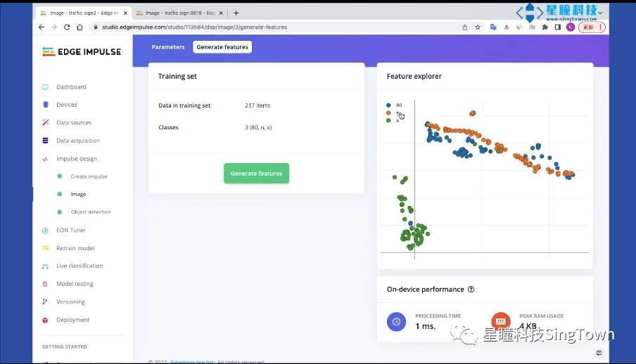
Task: Click the Edge Impulse logo
Action: coord(82,52)
